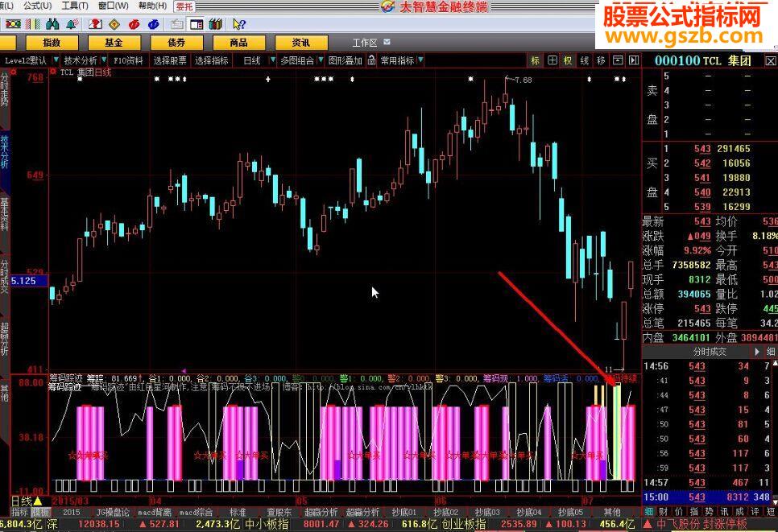Open the 田 multi-chart grid icon
The width and height of the screenshot is (778, 532).
(x=552, y=60)
